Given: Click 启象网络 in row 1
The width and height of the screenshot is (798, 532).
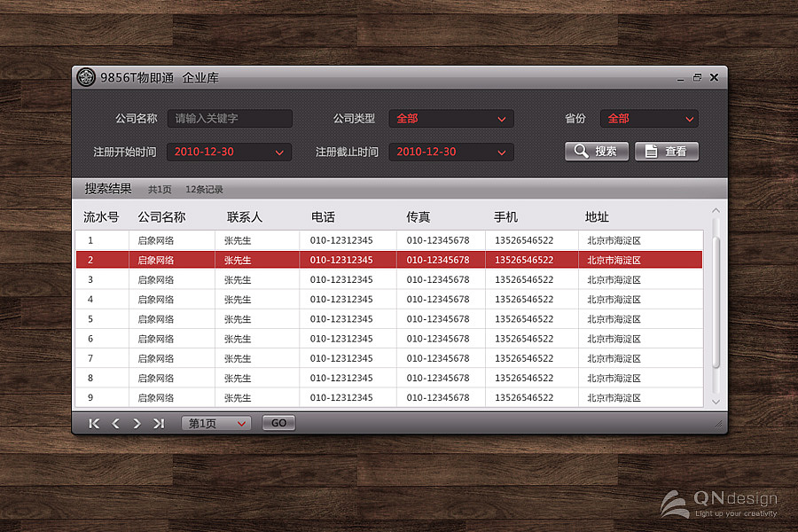Looking at the screenshot, I should 156,240.
